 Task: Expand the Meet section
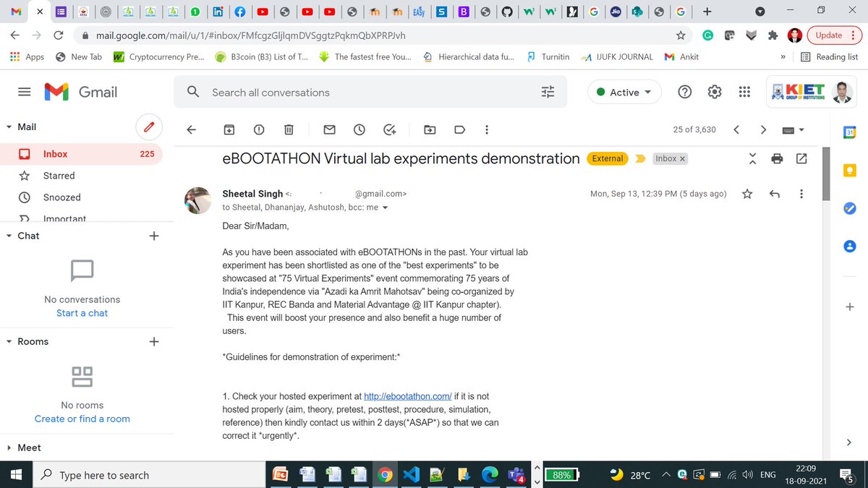(x=9, y=448)
